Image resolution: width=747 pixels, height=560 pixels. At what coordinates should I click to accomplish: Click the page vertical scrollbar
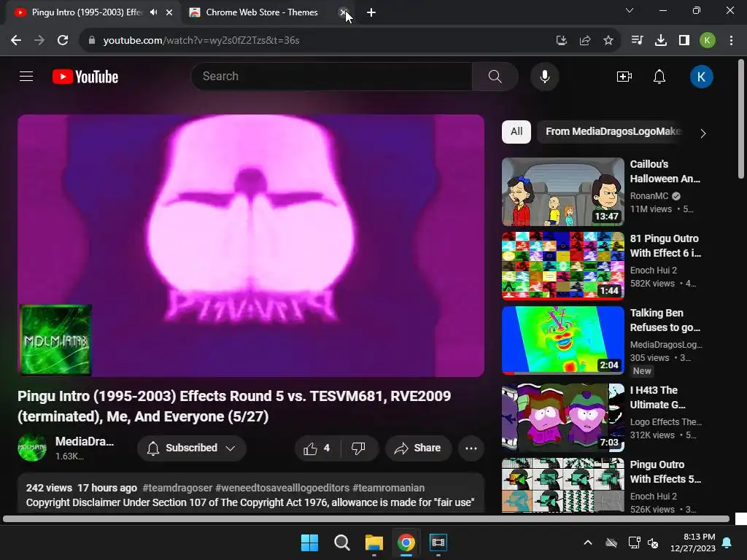pyautogui.click(x=741, y=119)
